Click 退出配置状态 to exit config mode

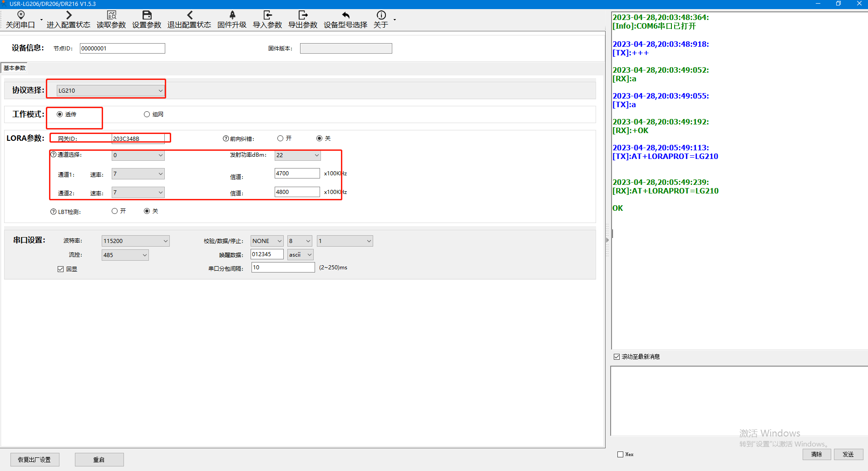pos(189,20)
